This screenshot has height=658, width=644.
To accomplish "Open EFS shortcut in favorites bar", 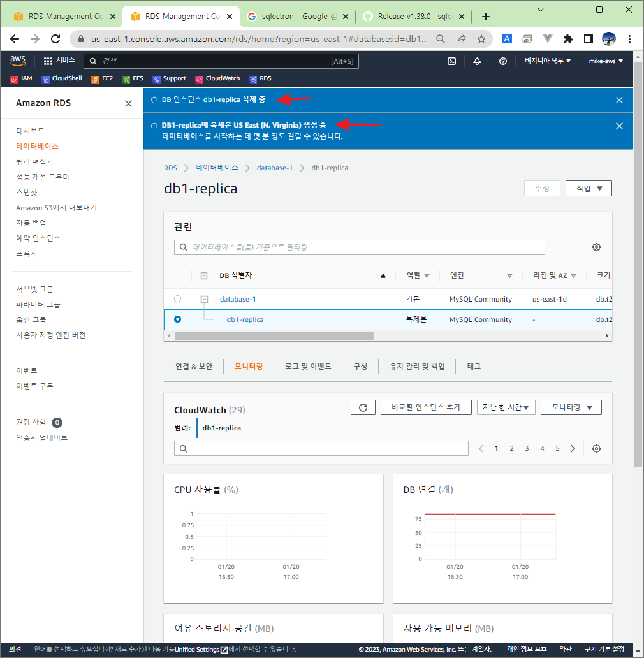I will [133, 78].
